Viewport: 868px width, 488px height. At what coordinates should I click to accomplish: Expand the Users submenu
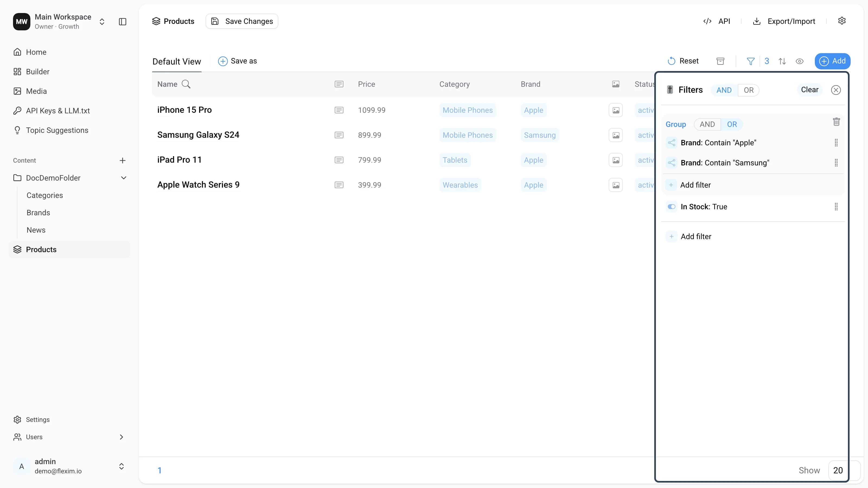(121, 437)
